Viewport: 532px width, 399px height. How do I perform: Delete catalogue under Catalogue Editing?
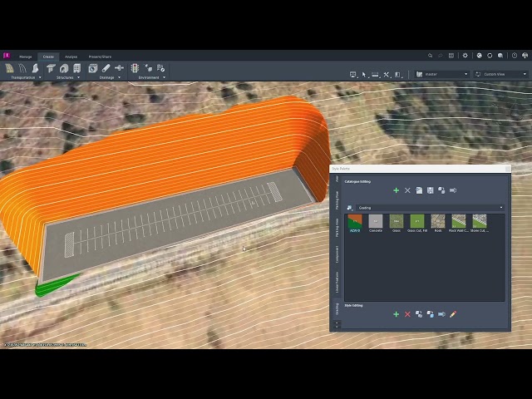tap(407, 190)
